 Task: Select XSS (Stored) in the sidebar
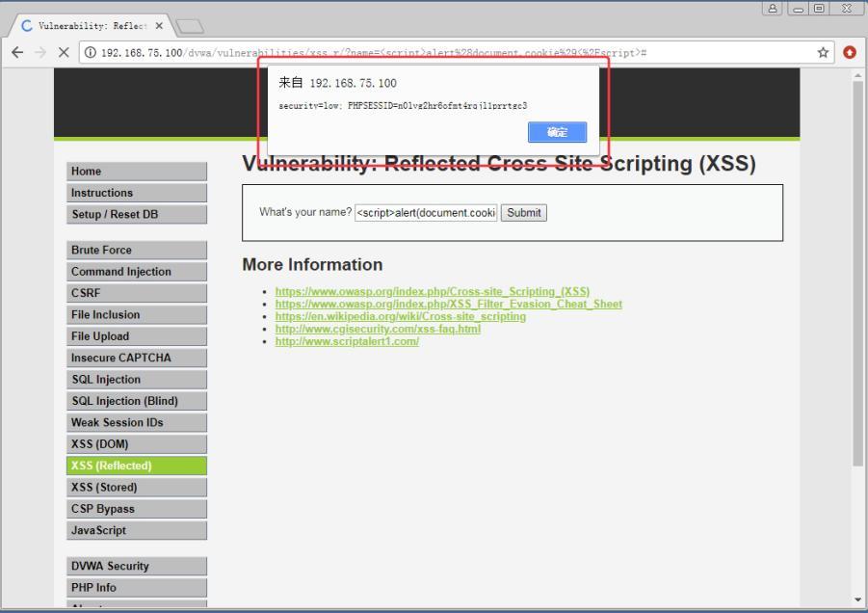(136, 487)
